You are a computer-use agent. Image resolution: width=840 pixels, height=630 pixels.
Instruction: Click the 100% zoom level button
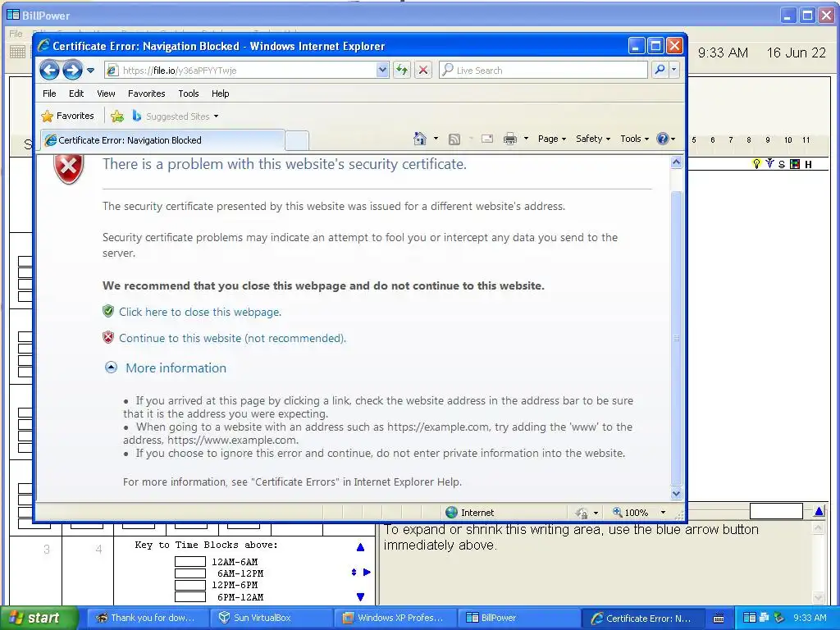click(631, 513)
